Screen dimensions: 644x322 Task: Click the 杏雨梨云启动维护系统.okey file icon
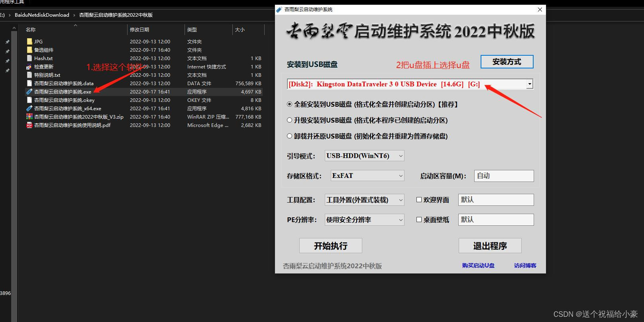pos(29,100)
